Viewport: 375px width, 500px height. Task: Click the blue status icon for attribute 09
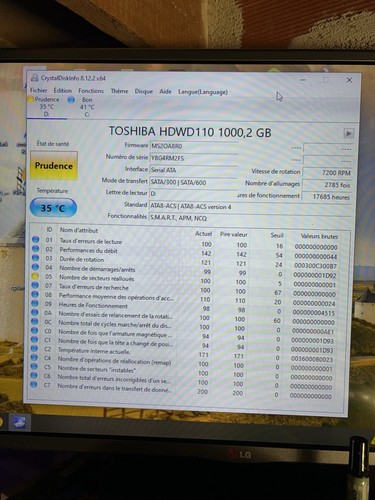point(35,303)
